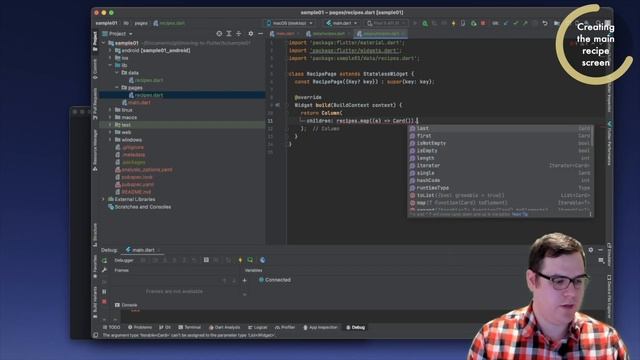
Task: Open the Profiler tool window tab
Action: (285, 327)
